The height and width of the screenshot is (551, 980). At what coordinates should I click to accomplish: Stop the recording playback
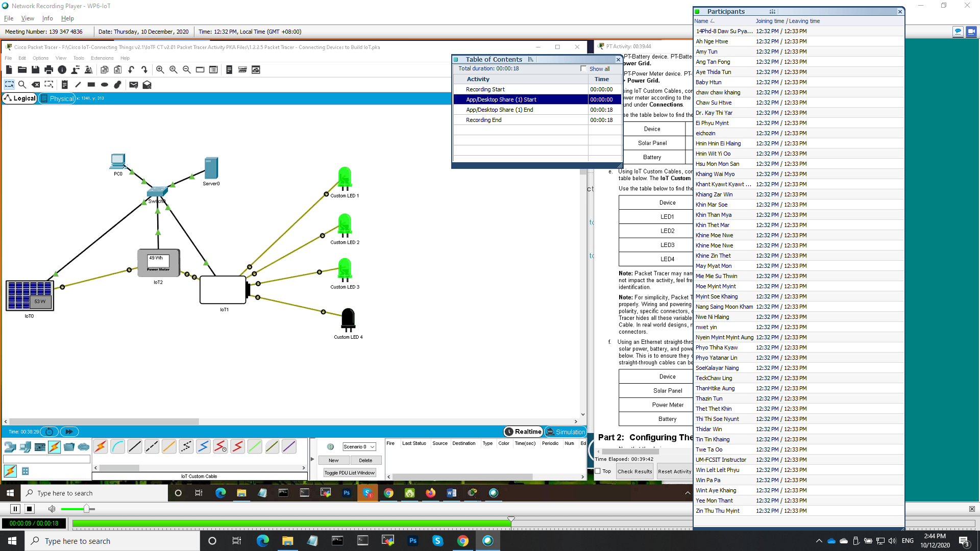[x=30, y=509]
